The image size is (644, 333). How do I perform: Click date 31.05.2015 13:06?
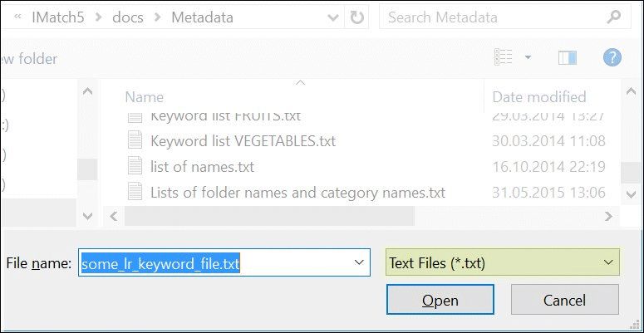(548, 193)
